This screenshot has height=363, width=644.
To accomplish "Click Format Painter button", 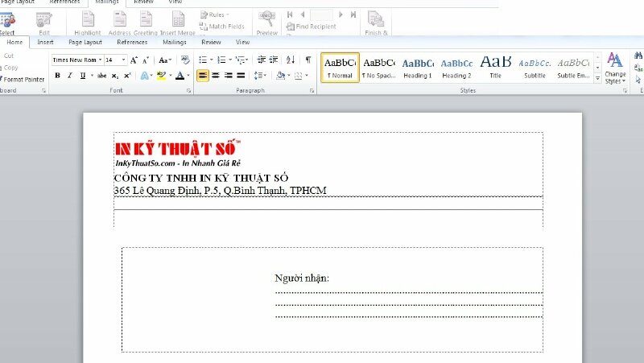I will 22,79.
